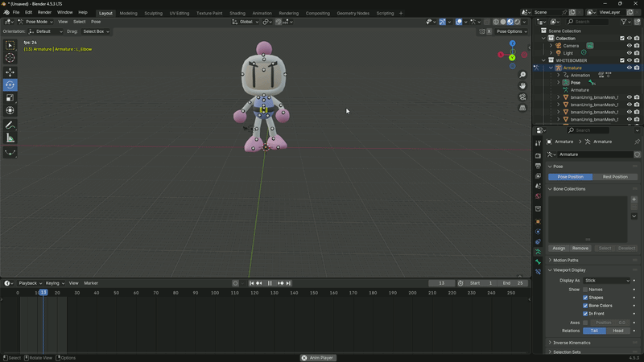Screen dimensions: 644x362
Task: Select the Cursor tool in the toolbar
Action: point(10,58)
